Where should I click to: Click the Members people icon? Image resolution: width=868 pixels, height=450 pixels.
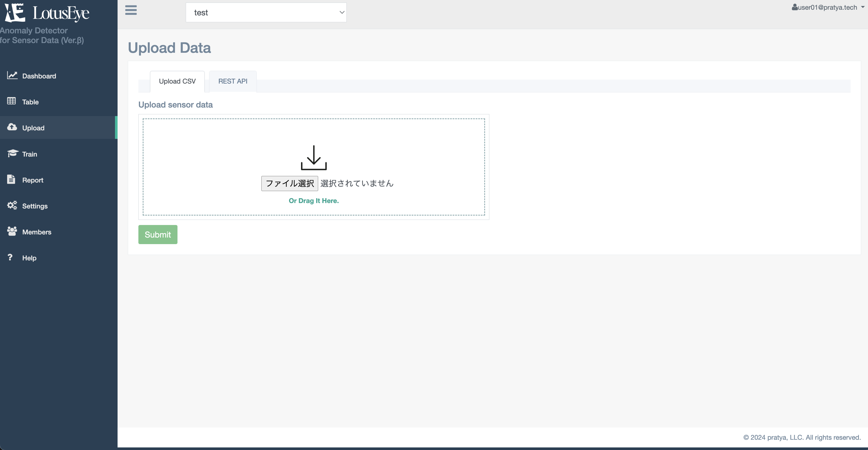(12, 231)
